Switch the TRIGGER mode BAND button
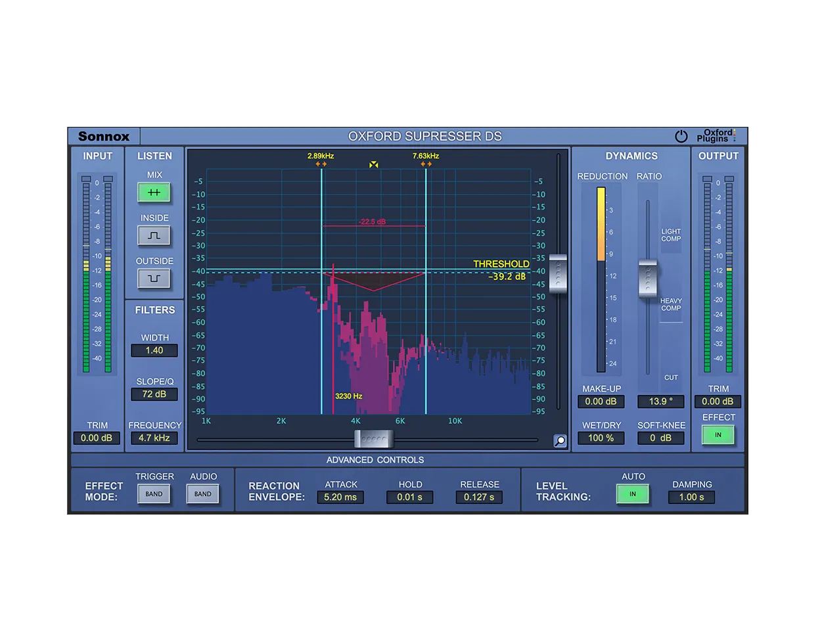Image resolution: width=820 pixels, height=644 pixels. tap(154, 494)
